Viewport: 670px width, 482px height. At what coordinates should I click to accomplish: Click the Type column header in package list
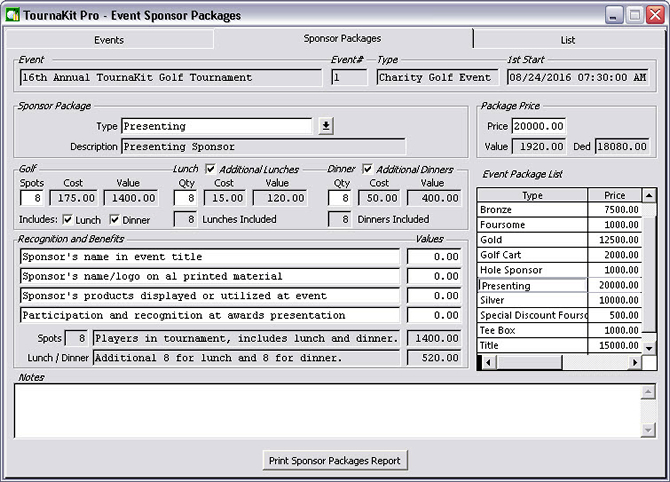[x=532, y=195]
